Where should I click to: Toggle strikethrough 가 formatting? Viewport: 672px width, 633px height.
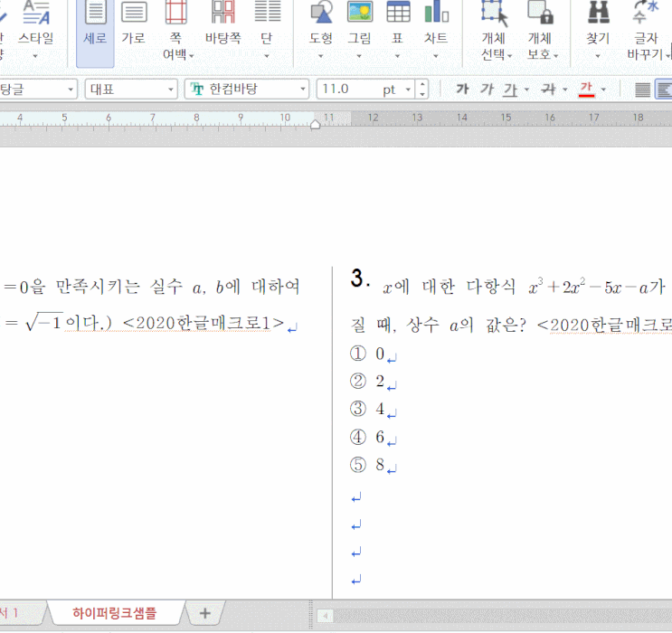click(x=549, y=90)
